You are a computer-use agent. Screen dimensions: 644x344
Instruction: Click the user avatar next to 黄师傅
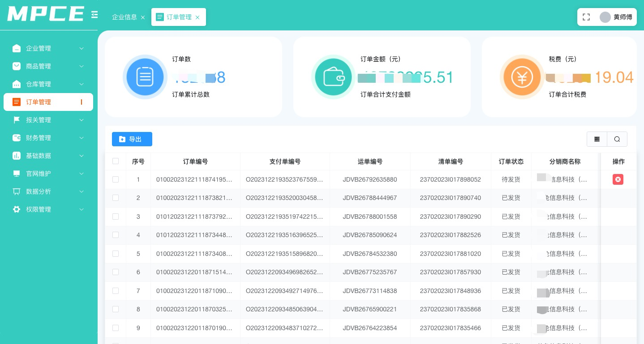tap(605, 17)
